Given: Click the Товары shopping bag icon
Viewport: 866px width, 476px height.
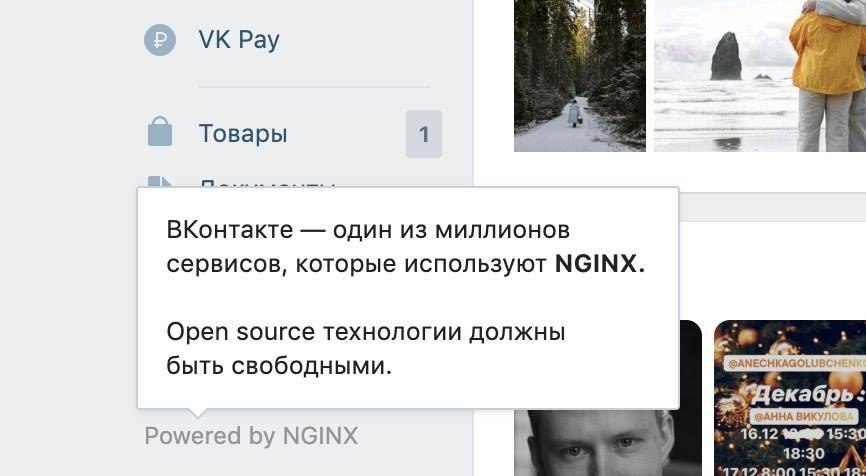Looking at the screenshot, I should (160, 131).
